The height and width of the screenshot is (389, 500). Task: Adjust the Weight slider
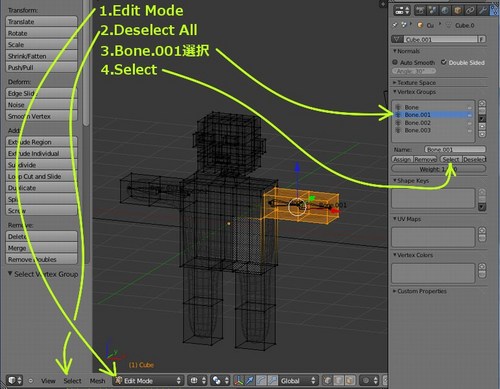click(x=438, y=169)
